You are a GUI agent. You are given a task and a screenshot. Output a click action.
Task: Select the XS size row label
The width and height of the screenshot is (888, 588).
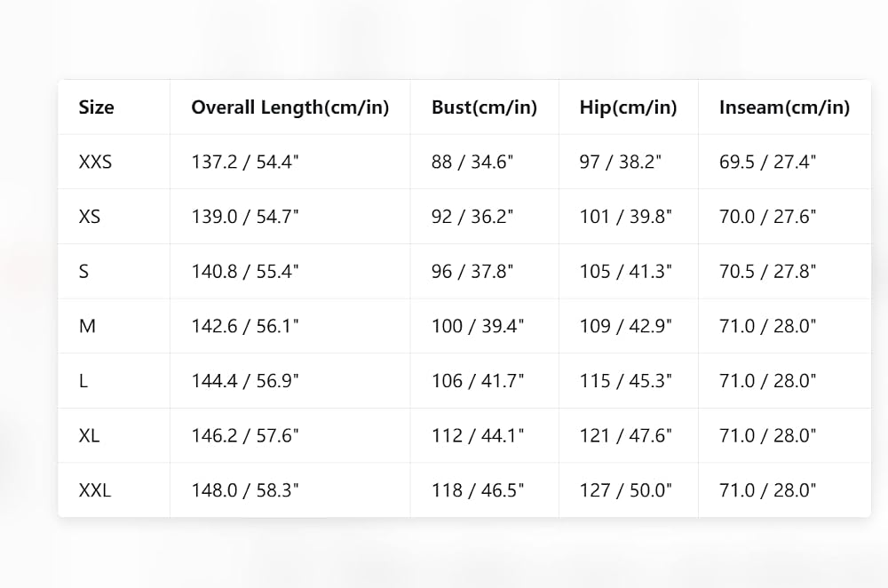point(90,217)
